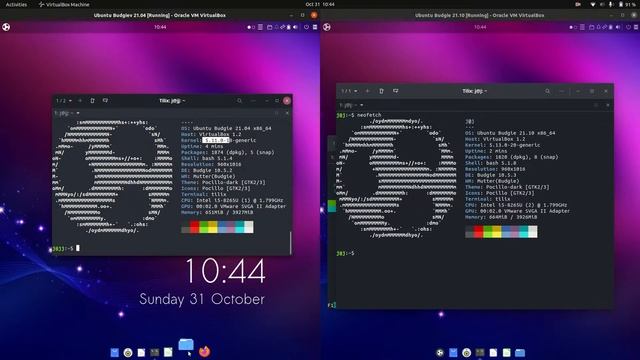
Task: Click the add terminal right icon in left Tilix
Action: point(92,100)
